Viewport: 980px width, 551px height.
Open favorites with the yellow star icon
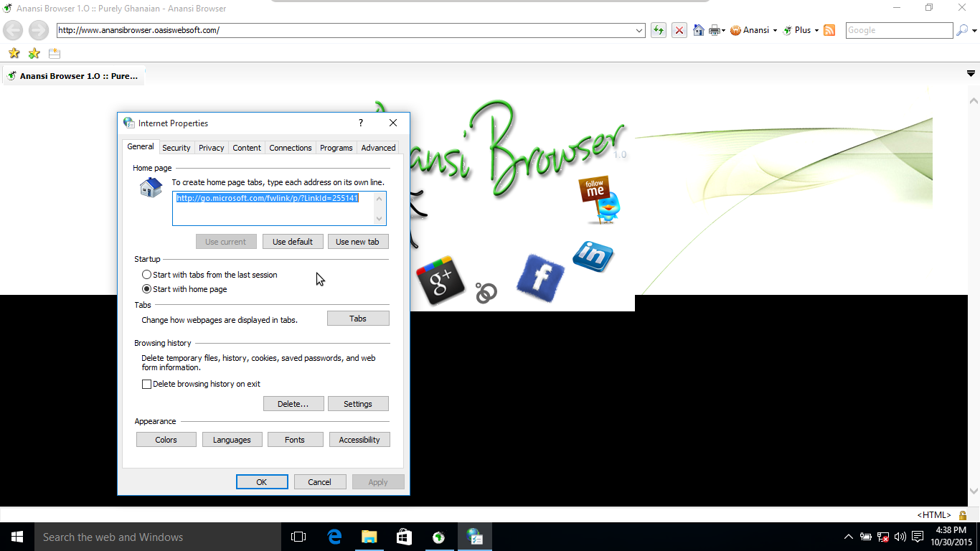(14, 53)
